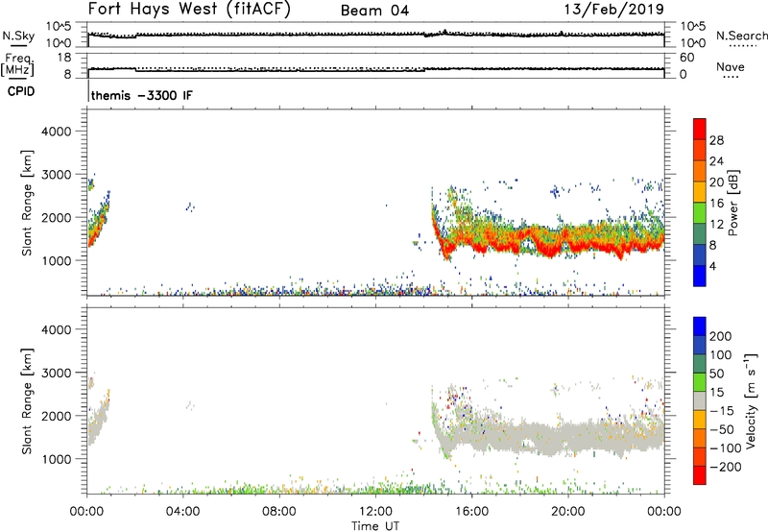Click the velocity colorbar value '-50'
The height and width of the screenshot is (532, 768).
722,429
